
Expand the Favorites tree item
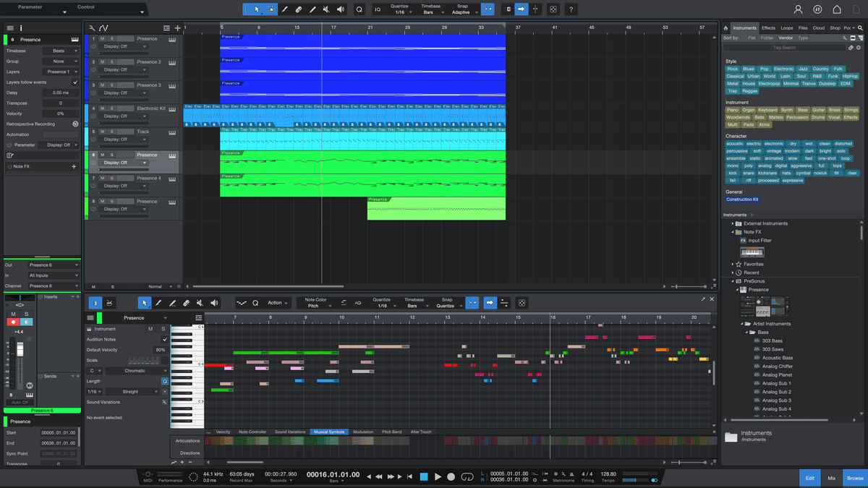point(733,265)
